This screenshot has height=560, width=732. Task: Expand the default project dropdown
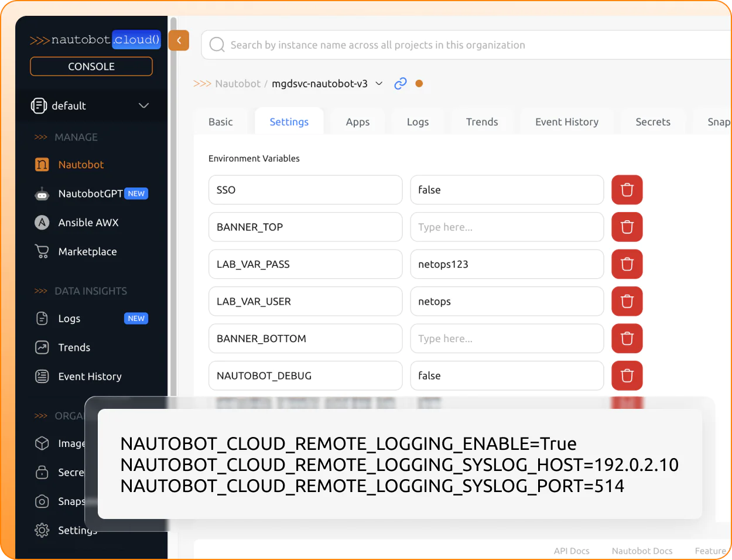pos(143,105)
